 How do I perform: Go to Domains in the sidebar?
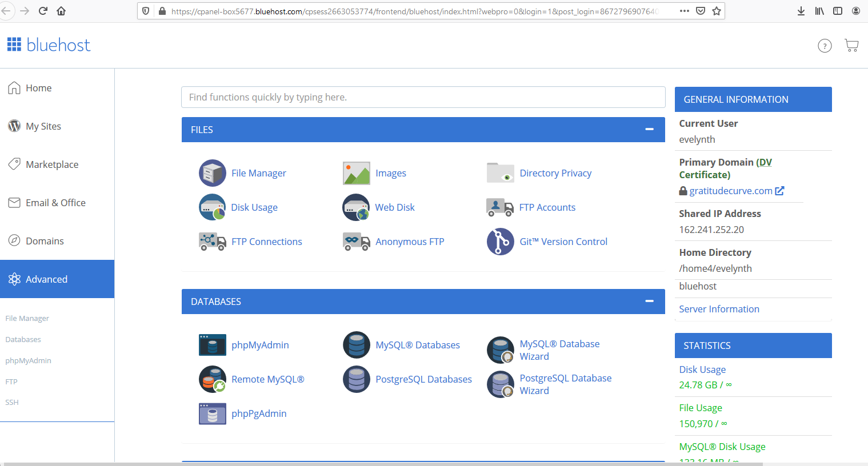(x=45, y=241)
